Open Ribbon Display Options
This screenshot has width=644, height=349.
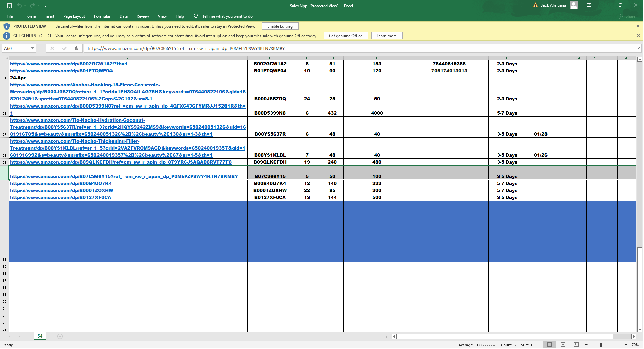tap(589, 5)
